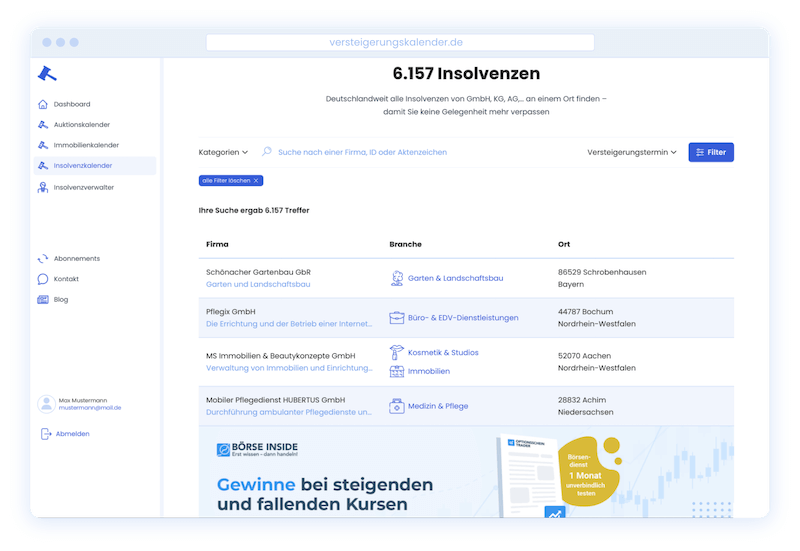
Task: Select Insolvenzkalender in the sidebar
Action: pyautogui.click(x=82, y=166)
